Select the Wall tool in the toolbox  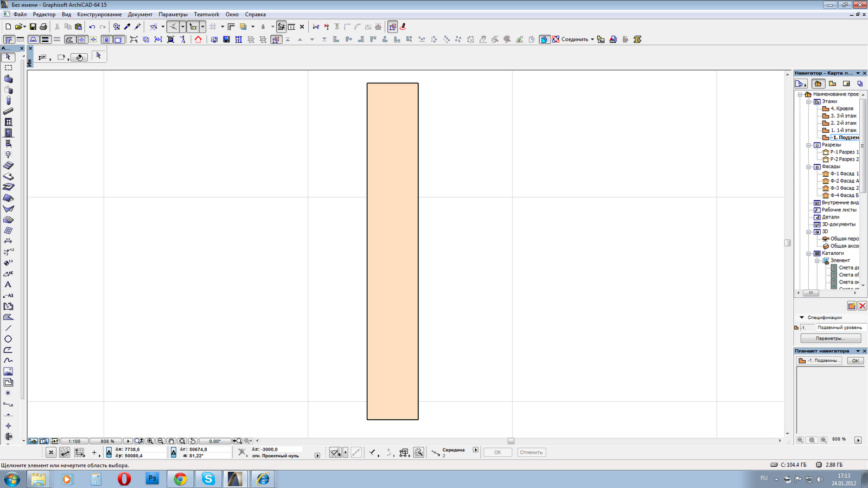click(8, 79)
